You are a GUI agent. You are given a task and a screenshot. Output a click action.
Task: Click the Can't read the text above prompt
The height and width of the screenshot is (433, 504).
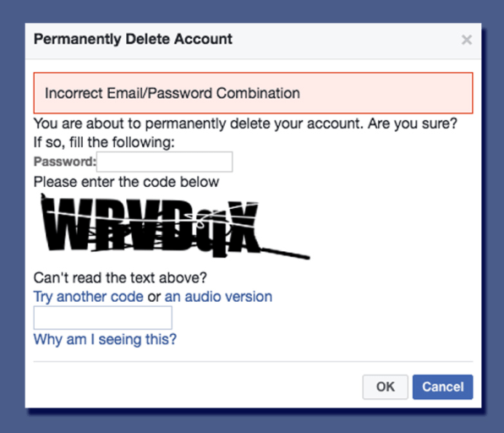pos(120,277)
